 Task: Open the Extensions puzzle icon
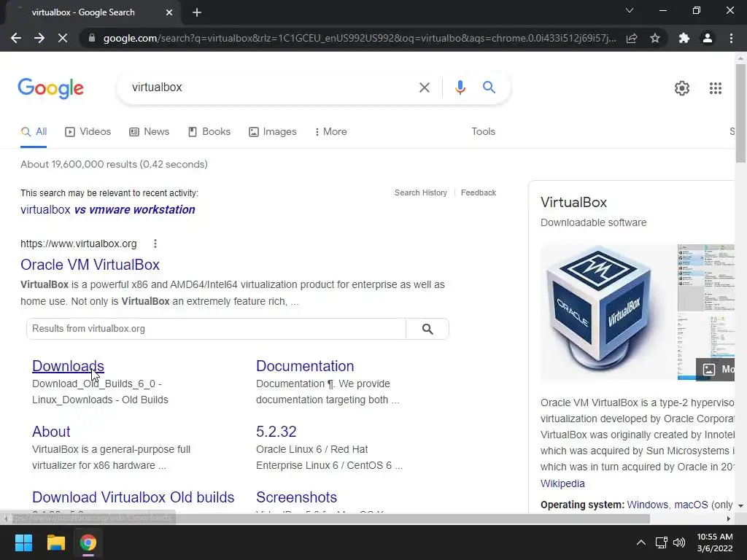coord(684,38)
